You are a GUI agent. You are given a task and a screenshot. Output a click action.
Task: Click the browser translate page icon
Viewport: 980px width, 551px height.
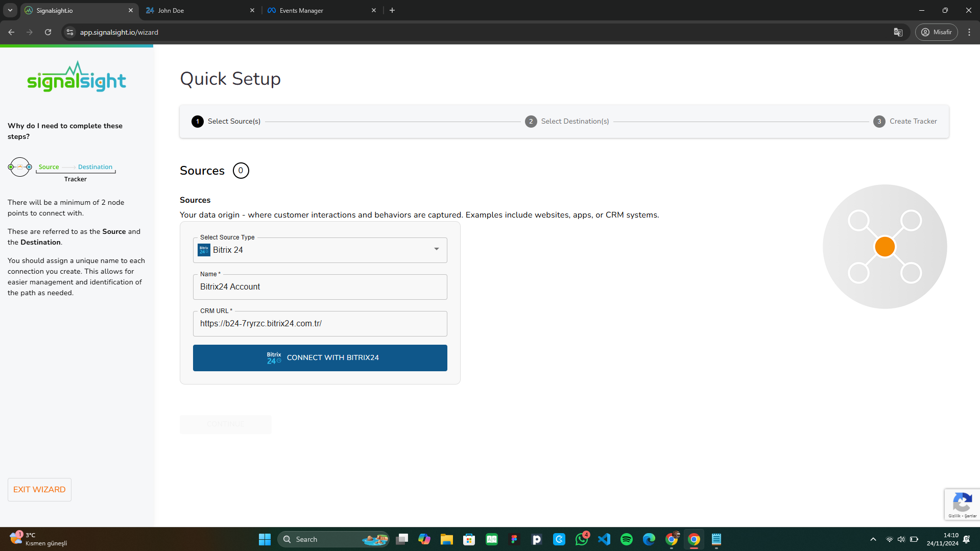pyautogui.click(x=898, y=32)
